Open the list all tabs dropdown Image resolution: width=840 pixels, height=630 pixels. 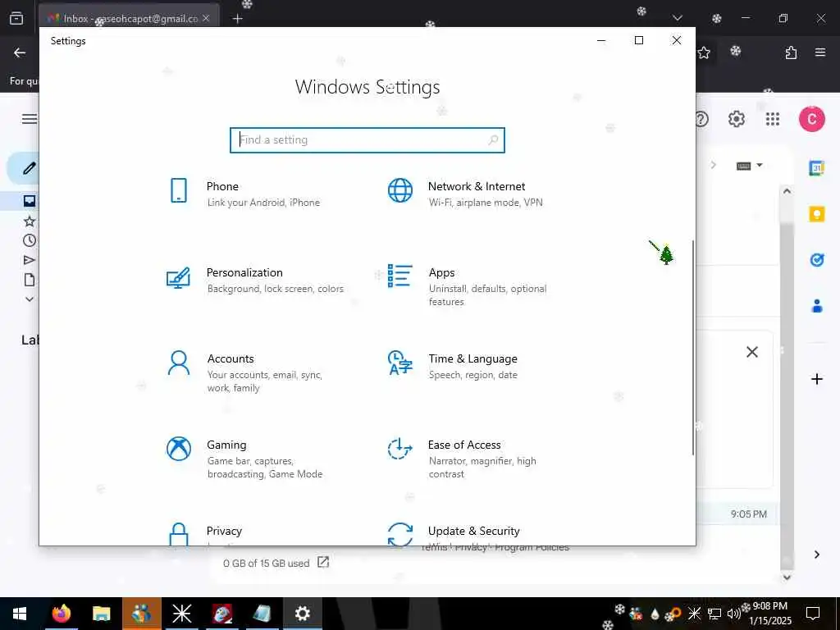(677, 18)
